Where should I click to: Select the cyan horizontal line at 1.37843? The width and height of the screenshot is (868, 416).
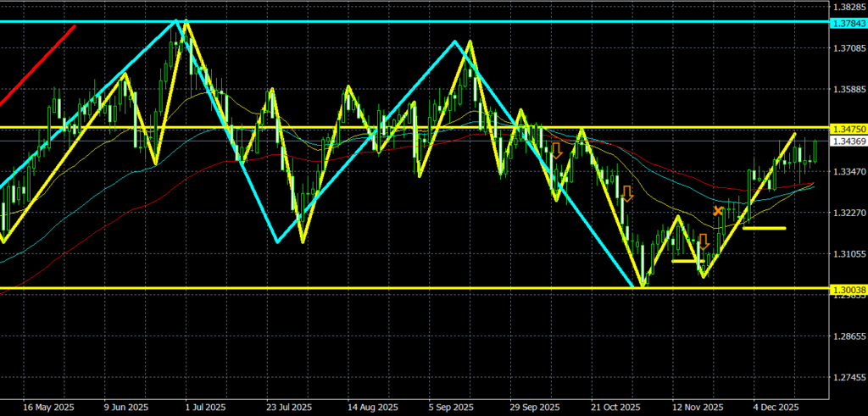coord(424,21)
